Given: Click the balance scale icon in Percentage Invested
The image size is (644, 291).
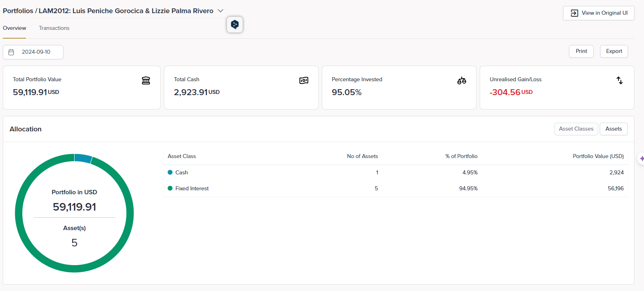Looking at the screenshot, I should (461, 80).
